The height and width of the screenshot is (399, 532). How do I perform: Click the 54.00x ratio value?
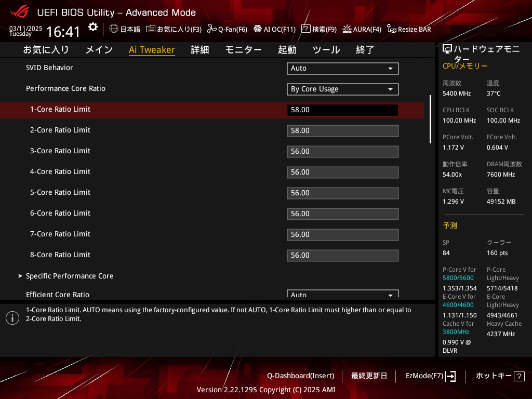453,175
